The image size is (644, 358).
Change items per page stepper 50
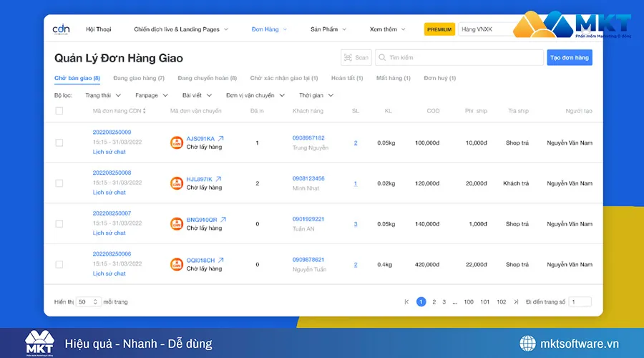pos(95,301)
